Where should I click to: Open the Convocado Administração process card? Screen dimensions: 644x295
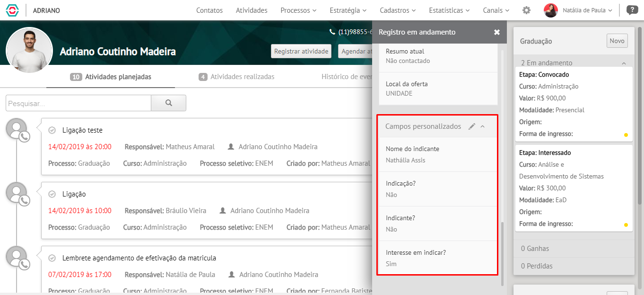574,104
